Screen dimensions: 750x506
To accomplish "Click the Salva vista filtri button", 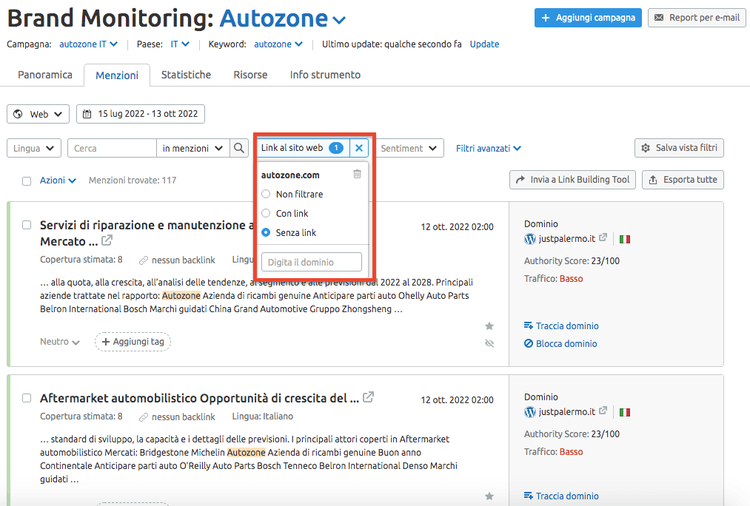I will [679, 148].
